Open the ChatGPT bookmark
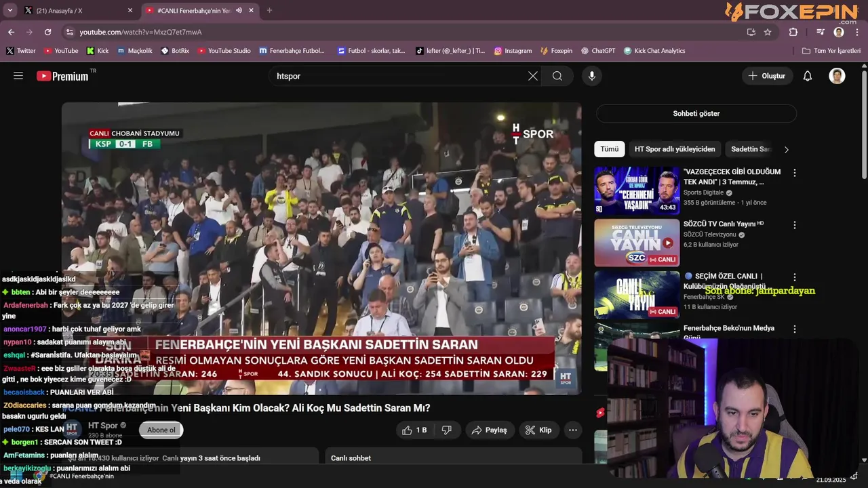Screen dimensions: 868x488 click(x=597, y=51)
